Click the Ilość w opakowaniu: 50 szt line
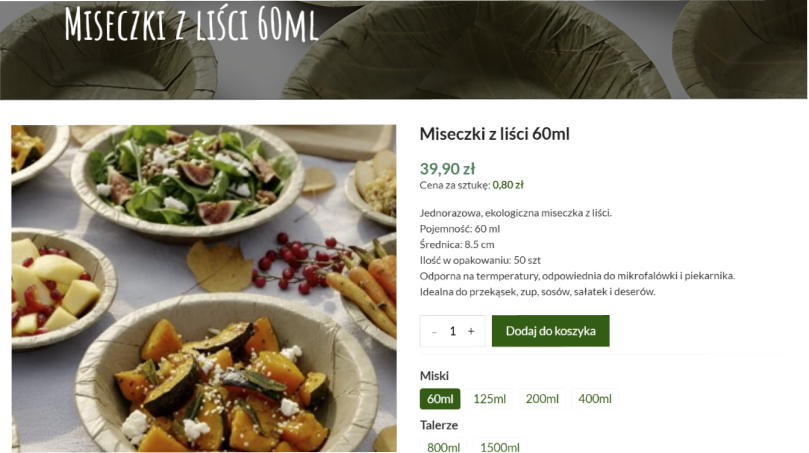 tap(480, 260)
